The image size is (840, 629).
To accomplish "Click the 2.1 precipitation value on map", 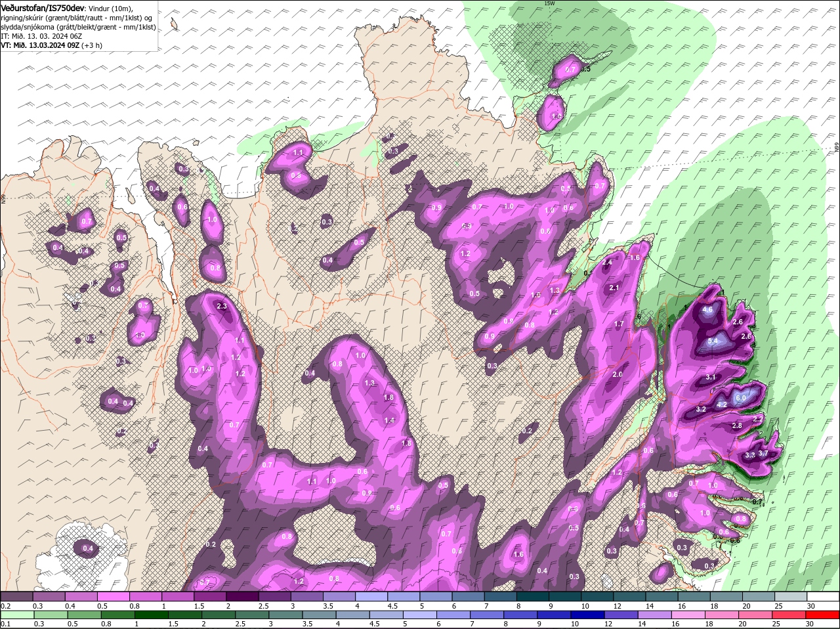I will tap(615, 288).
